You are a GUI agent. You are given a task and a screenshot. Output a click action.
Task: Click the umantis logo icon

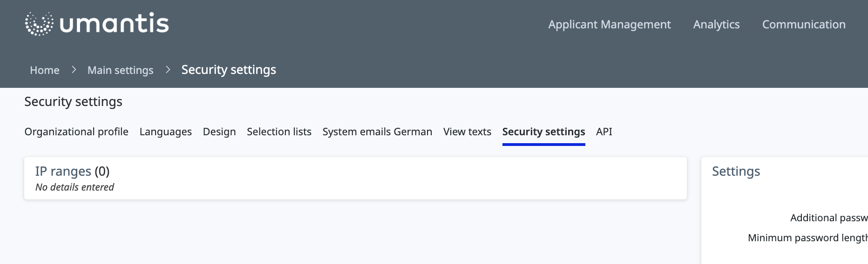[39, 24]
